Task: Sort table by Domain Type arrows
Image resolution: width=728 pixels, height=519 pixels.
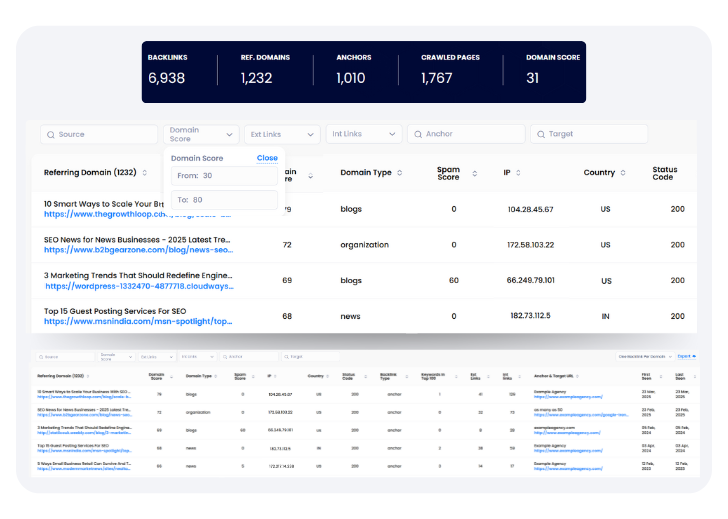Action: click(x=400, y=173)
